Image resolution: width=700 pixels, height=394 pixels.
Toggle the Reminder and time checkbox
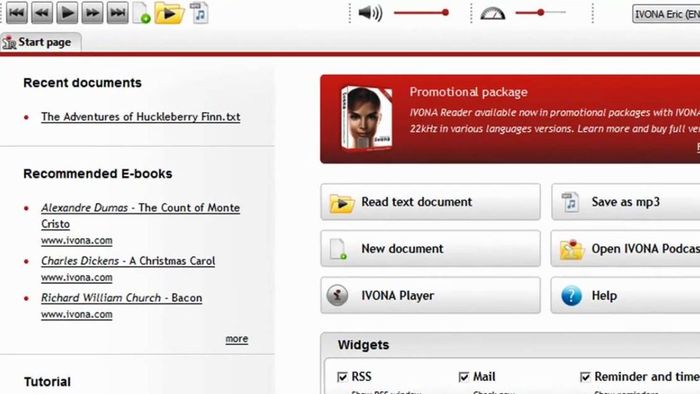click(x=585, y=377)
